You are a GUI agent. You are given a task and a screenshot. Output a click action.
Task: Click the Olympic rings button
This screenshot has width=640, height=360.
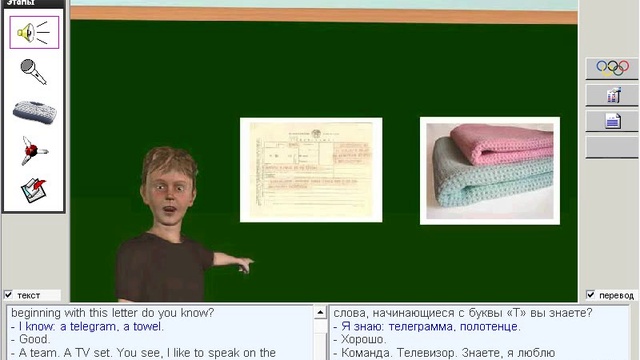tap(612, 68)
